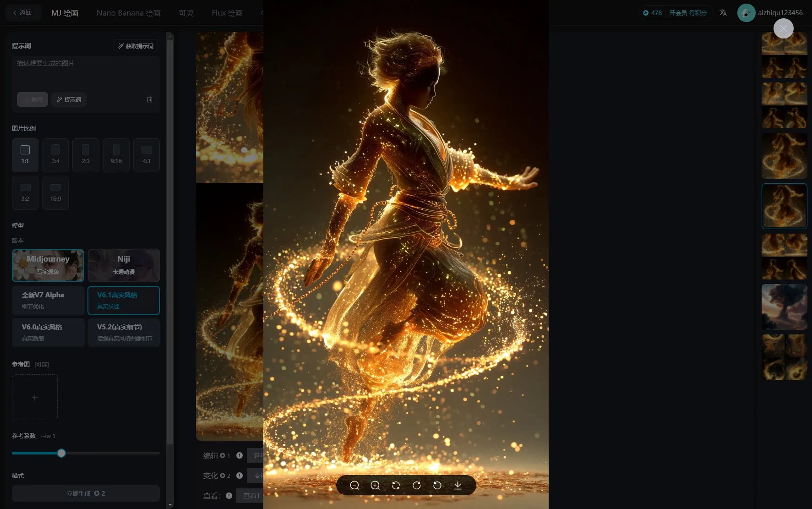Zoom out the preview image
The height and width of the screenshot is (509, 812).
tap(354, 485)
